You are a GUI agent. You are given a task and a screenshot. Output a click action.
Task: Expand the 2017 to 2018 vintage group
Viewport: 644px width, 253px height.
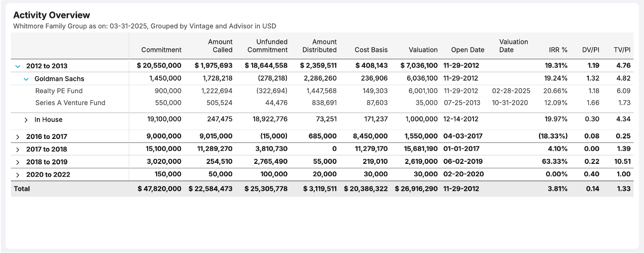[x=18, y=149]
